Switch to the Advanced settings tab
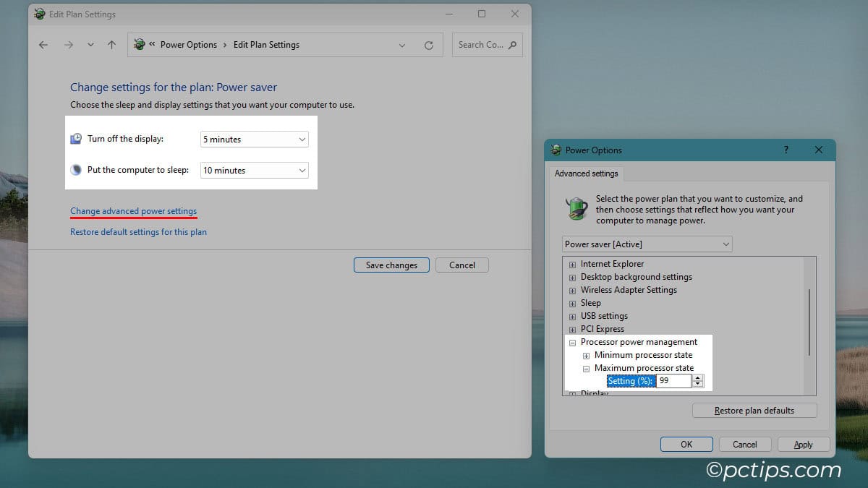The image size is (868, 488). click(x=586, y=174)
